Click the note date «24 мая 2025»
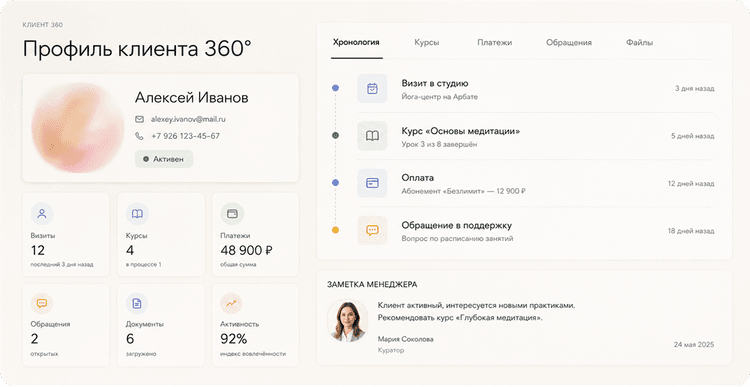This screenshot has width=750, height=387. (x=694, y=344)
